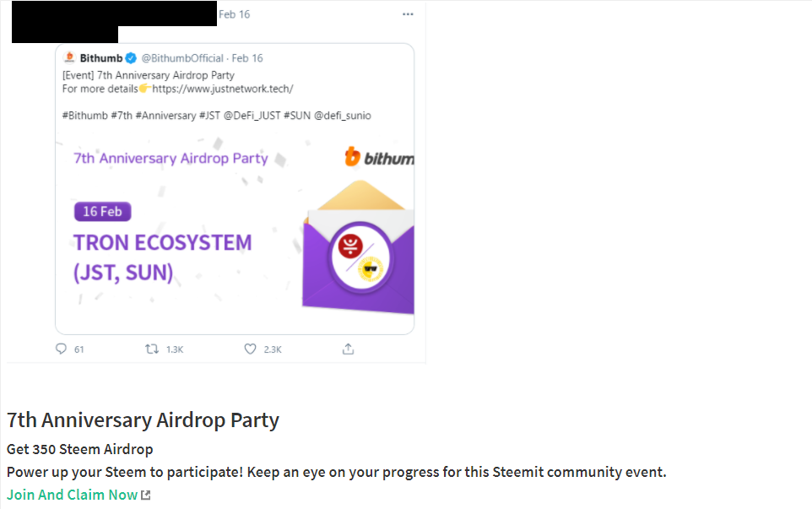Click the @BithumbOfficial handle
Image resolution: width=812 pixels, height=509 pixels.
point(182,58)
